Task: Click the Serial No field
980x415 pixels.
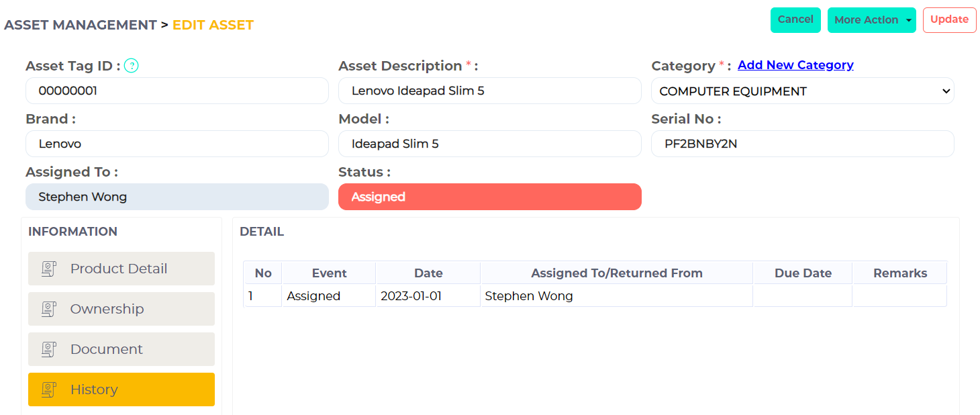Action: (x=802, y=144)
